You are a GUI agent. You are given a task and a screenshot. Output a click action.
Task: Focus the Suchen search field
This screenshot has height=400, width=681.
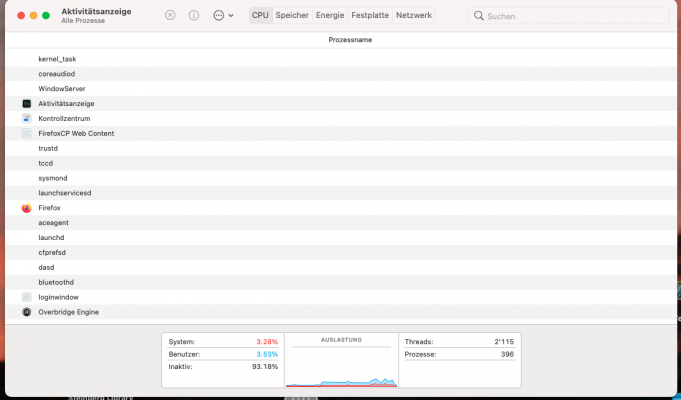569,16
